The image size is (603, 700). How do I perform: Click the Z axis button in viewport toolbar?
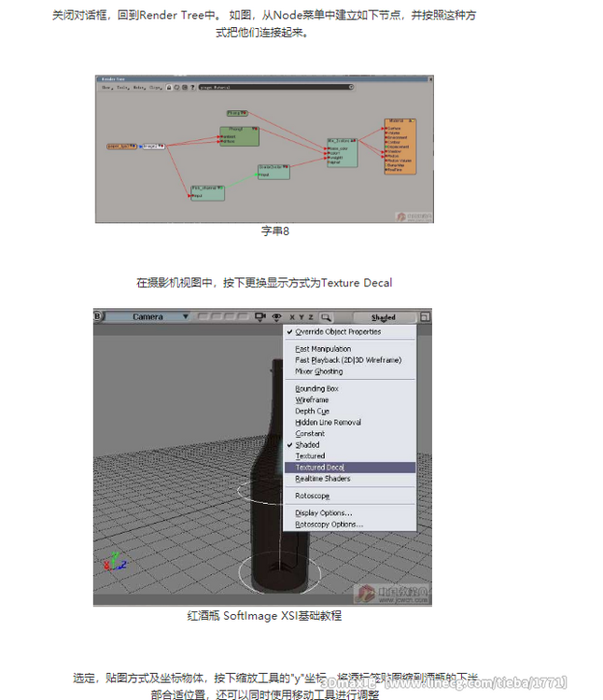pyautogui.click(x=312, y=317)
